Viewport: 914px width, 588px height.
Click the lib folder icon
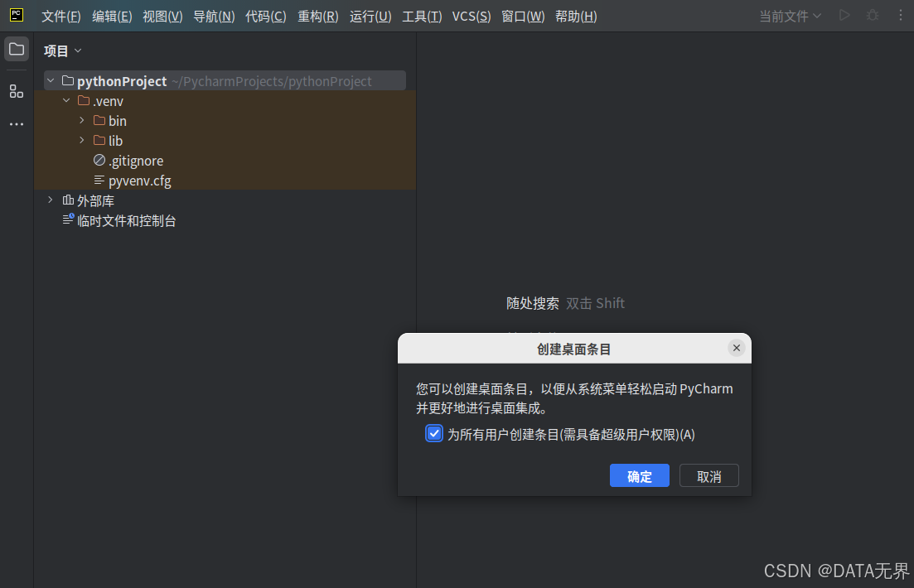pos(99,140)
